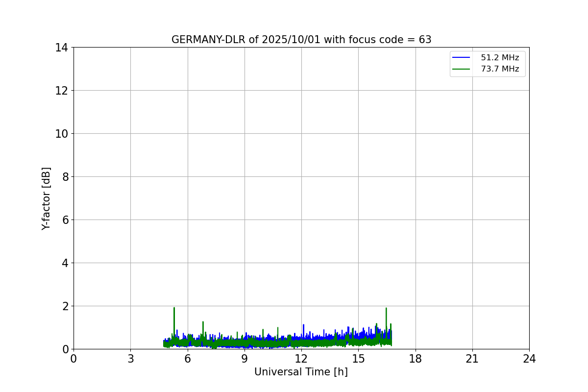Click the chart title 'GERMANY-DLR of 2025/10/01 with focus code = 63'
The width and height of the screenshot is (588, 392).
coord(301,40)
